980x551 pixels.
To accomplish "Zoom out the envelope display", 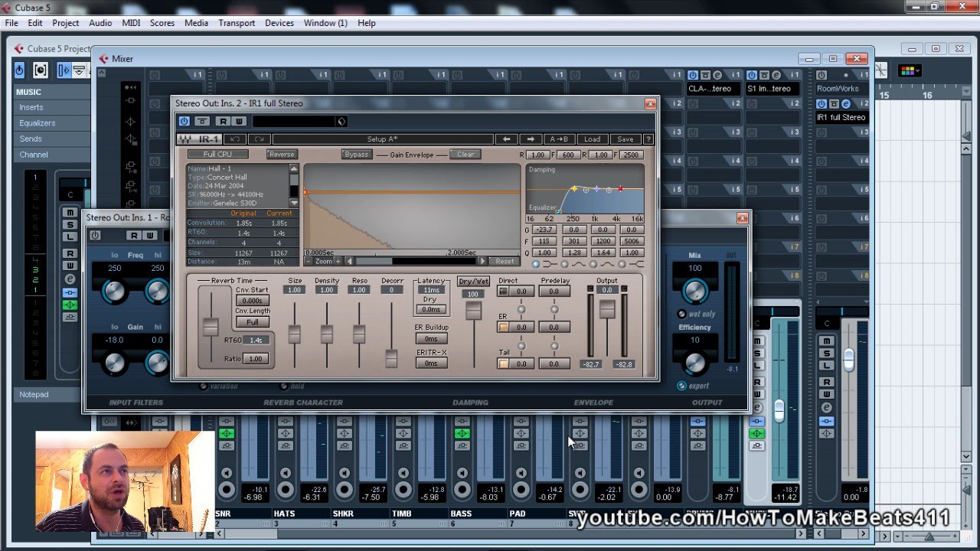I will click(309, 261).
